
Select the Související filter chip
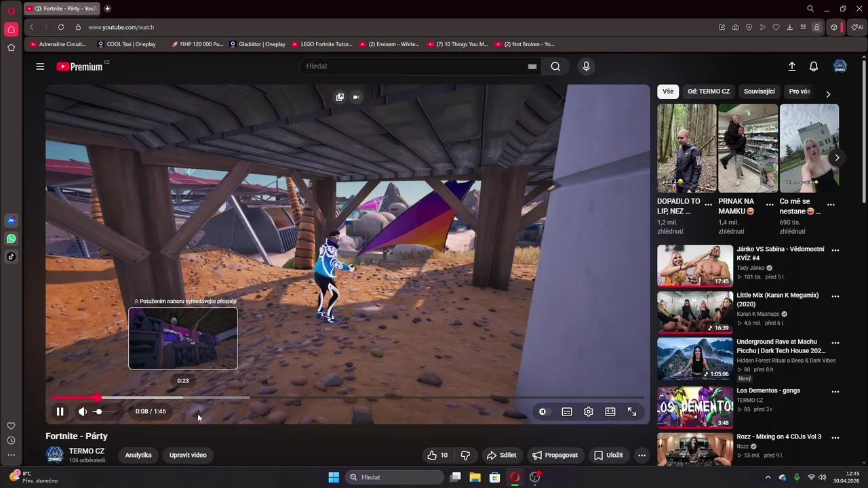[x=759, y=91]
